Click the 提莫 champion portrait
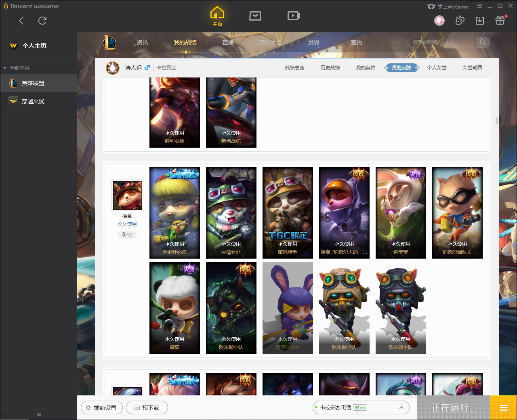 pos(127,195)
